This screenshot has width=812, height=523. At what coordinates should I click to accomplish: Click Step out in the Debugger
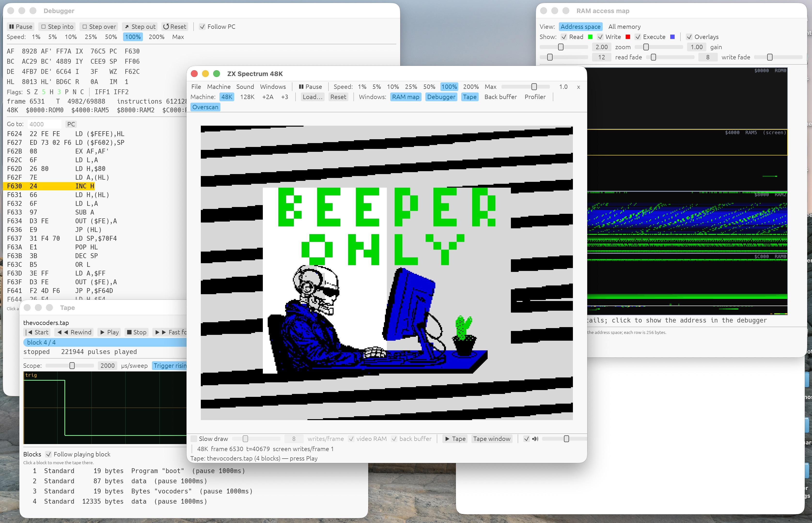pos(140,27)
